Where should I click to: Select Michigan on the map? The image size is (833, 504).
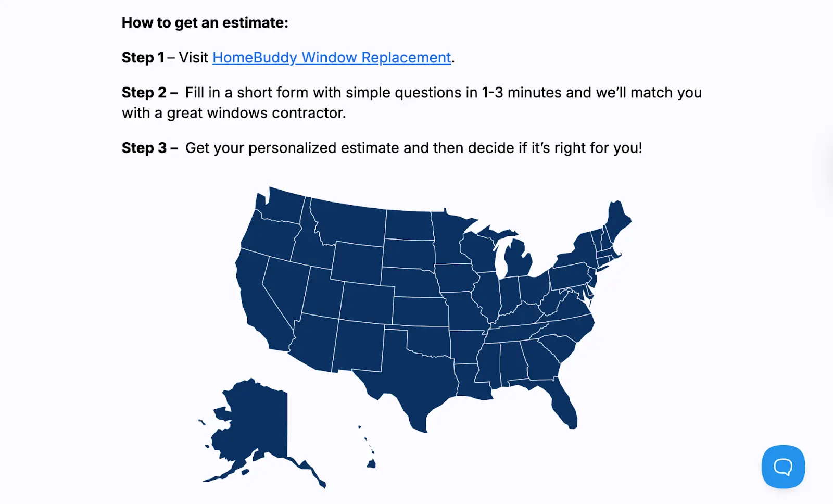(517, 259)
